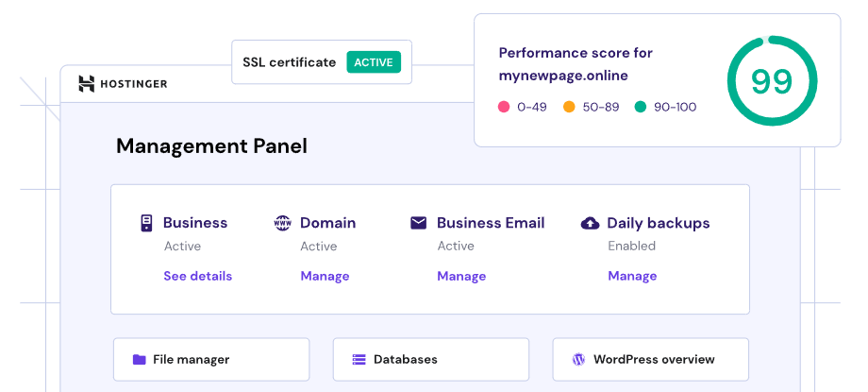Click the 50-89 score range label
This screenshot has width=868, height=392.
tap(601, 107)
